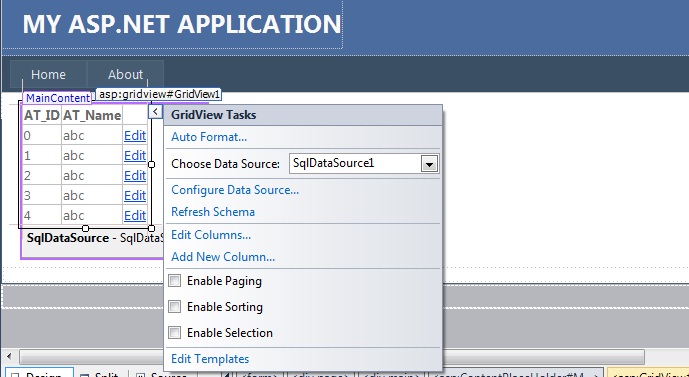Click cell with ID 3

tap(42, 196)
